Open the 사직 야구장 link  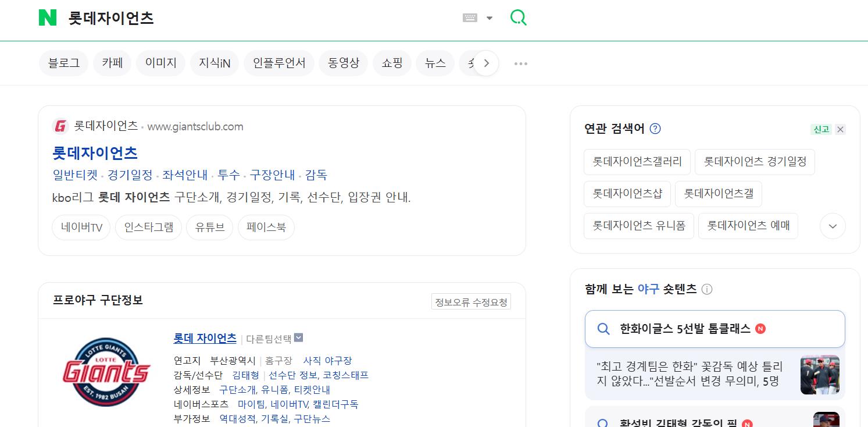[327, 361]
